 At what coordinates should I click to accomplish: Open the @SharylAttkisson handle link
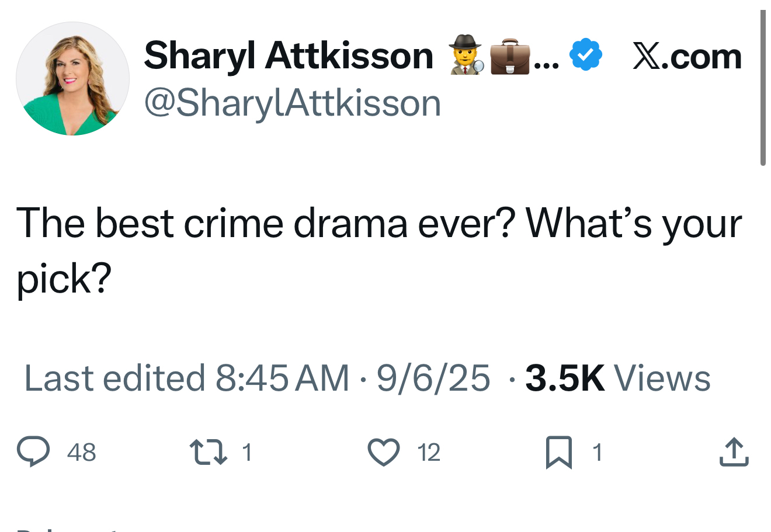[x=292, y=103]
